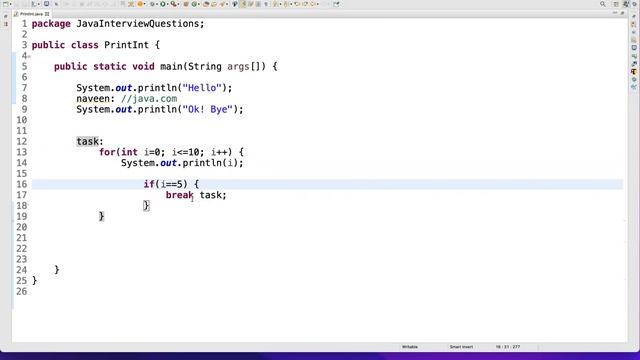Toggle the code fold marker at line 4
640x360 pixels.
(29, 56)
